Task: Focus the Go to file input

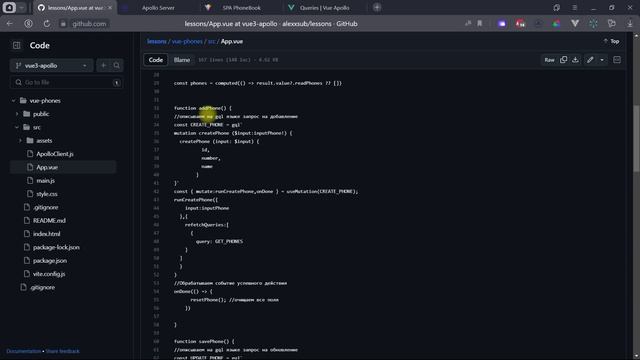Action: 67,82
